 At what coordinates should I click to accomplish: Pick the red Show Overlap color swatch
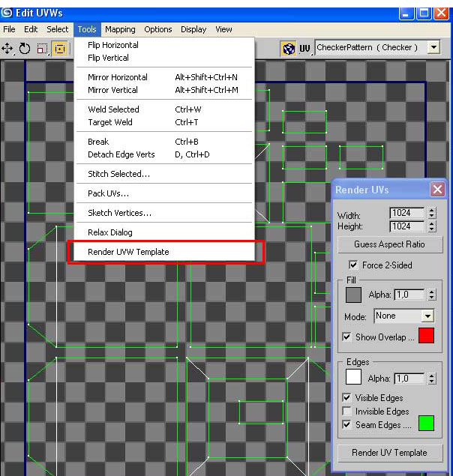point(426,337)
